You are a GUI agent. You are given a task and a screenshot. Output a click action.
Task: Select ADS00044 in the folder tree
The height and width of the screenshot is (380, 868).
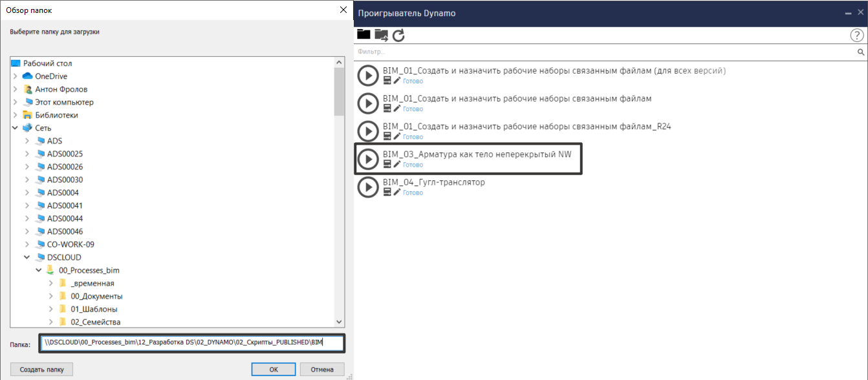coord(65,218)
